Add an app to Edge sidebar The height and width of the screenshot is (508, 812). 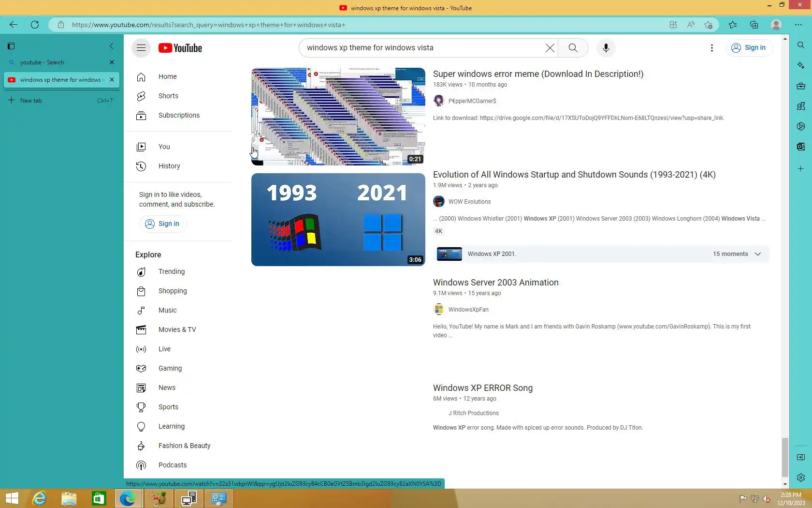[x=801, y=169]
